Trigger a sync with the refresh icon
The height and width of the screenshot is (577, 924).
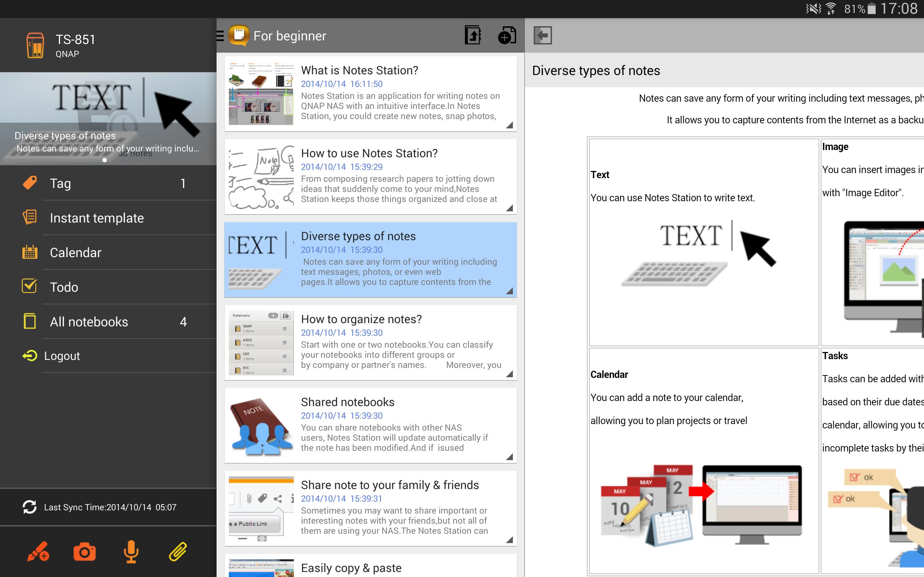tap(30, 507)
